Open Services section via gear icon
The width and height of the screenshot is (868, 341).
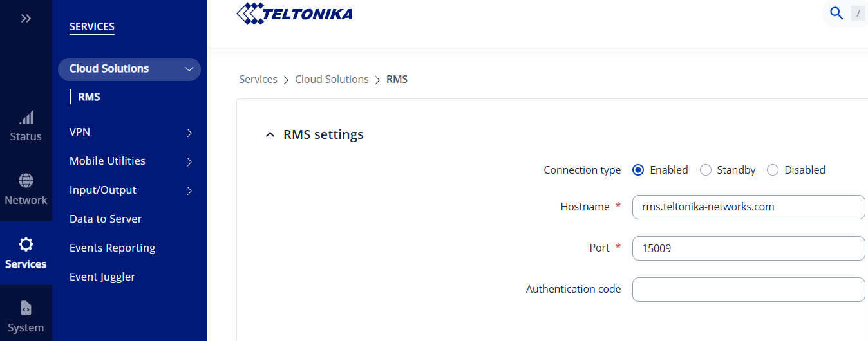pyautogui.click(x=26, y=244)
